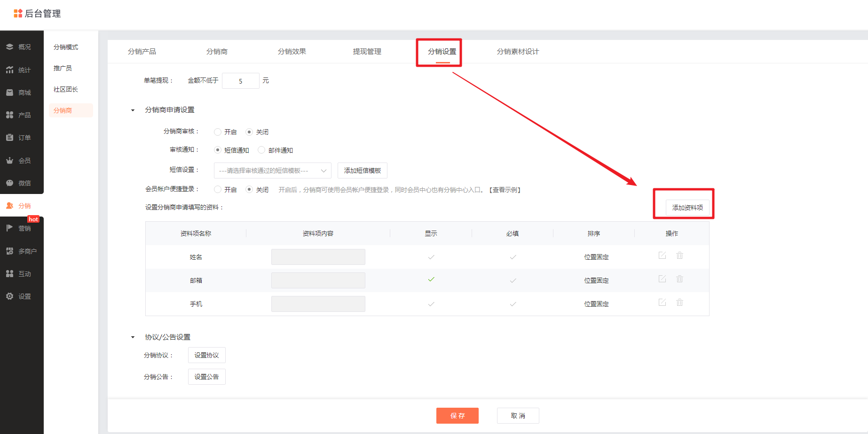Switch to the 分销产品 tab
Screen dimensions: 868x434
tap(142, 52)
